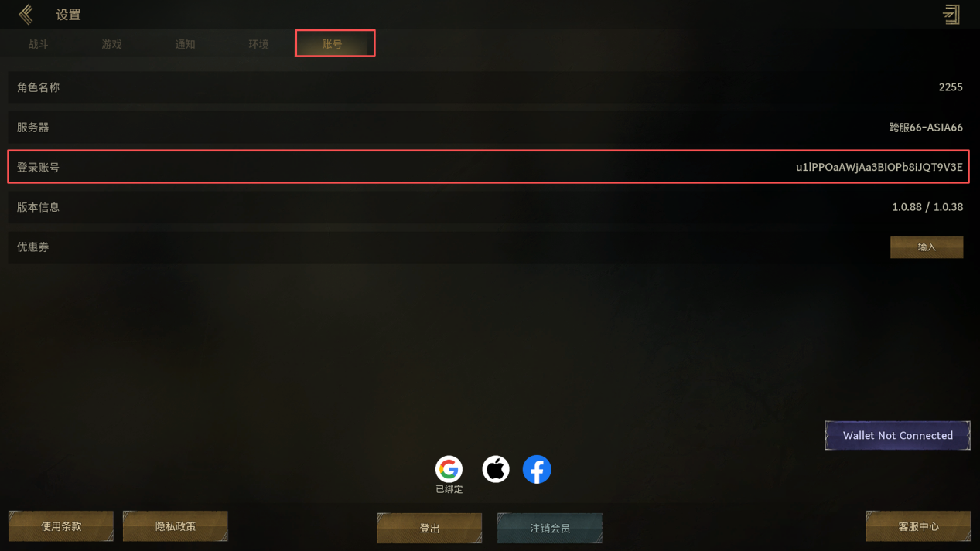Click the 服务器 server row

click(x=489, y=128)
